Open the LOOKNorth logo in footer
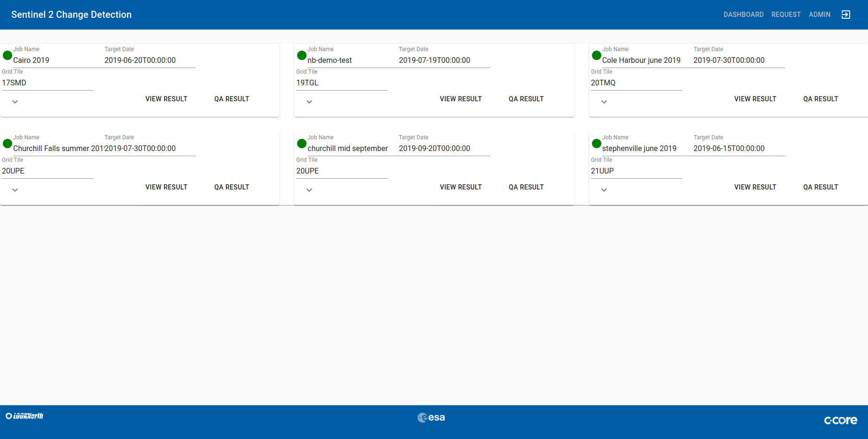This screenshot has height=439, width=868. [x=24, y=416]
